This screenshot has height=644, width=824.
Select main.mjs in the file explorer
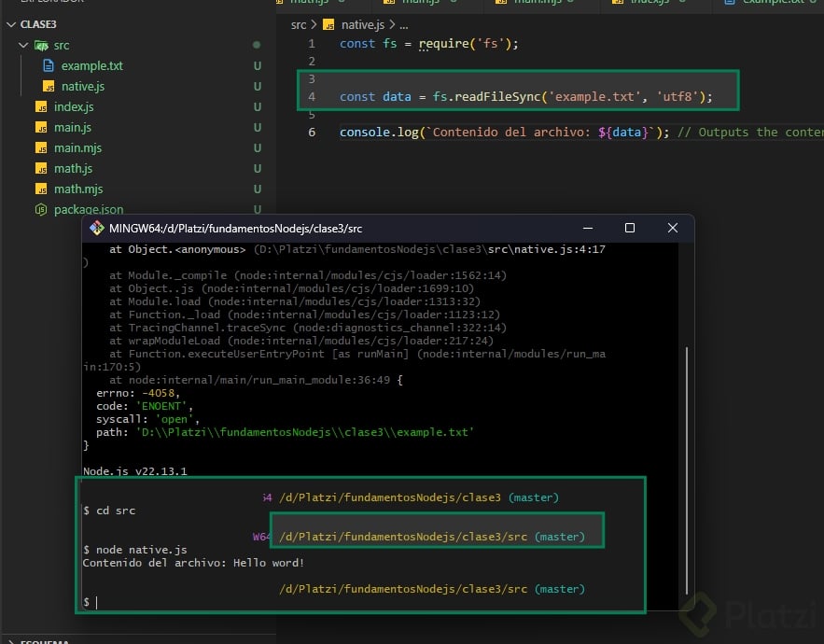pyautogui.click(x=78, y=148)
